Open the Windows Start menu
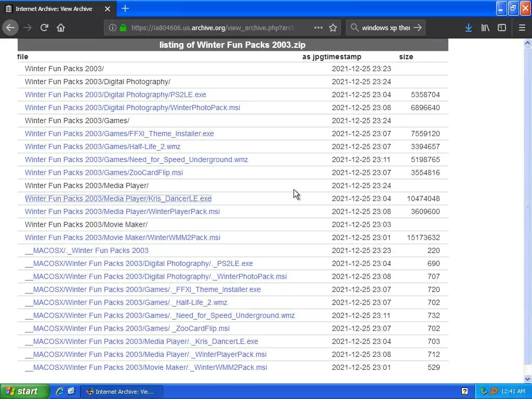The image size is (532, 399). pyautogui.click(x=24, y=392)
